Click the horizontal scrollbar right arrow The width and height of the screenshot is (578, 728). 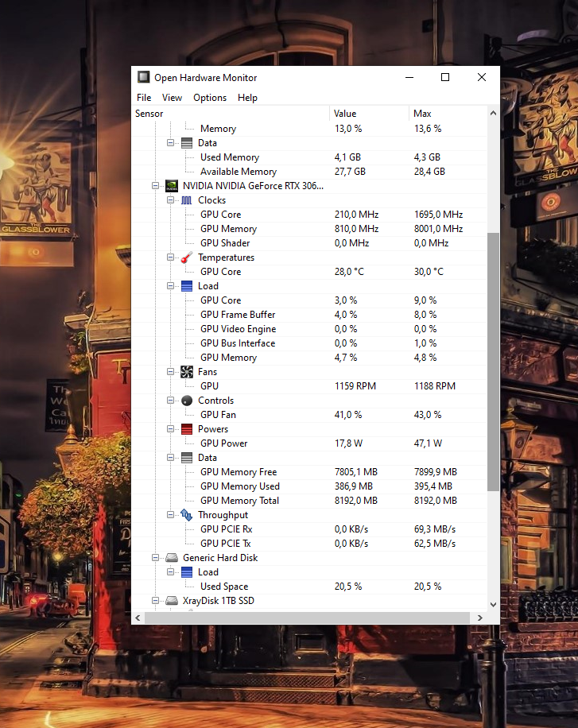pyautogui.click(x=480, y=618)
